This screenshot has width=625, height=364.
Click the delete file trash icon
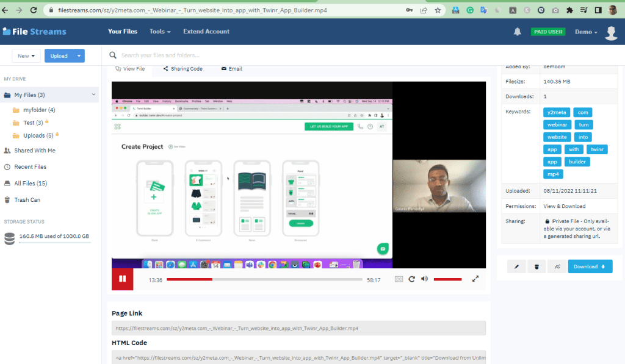coord(536,266)
